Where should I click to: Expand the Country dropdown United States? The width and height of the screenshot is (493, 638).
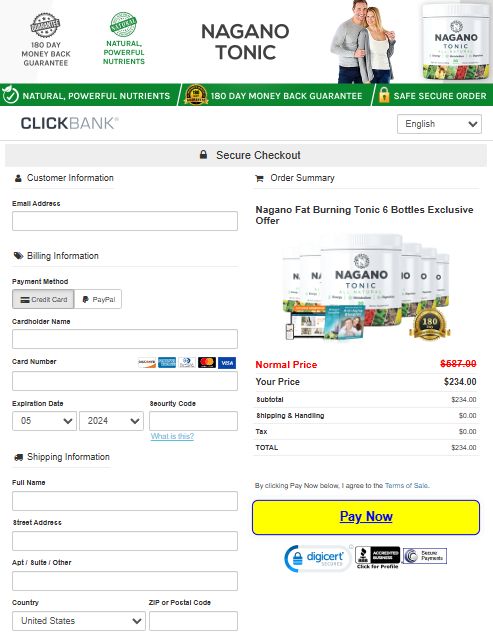pos(79,621)
